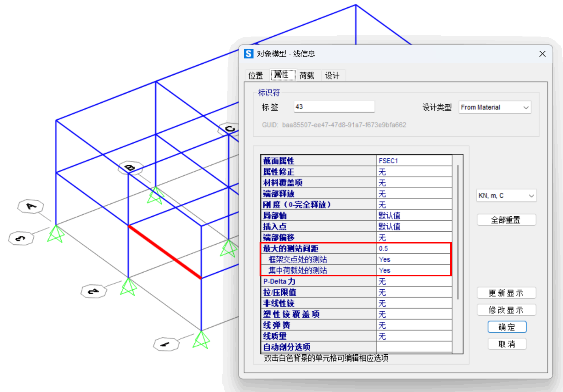Select the highlighted red frame member
Image resolution: width=563 pixels, height=392 pixels.
coord(165,252)
